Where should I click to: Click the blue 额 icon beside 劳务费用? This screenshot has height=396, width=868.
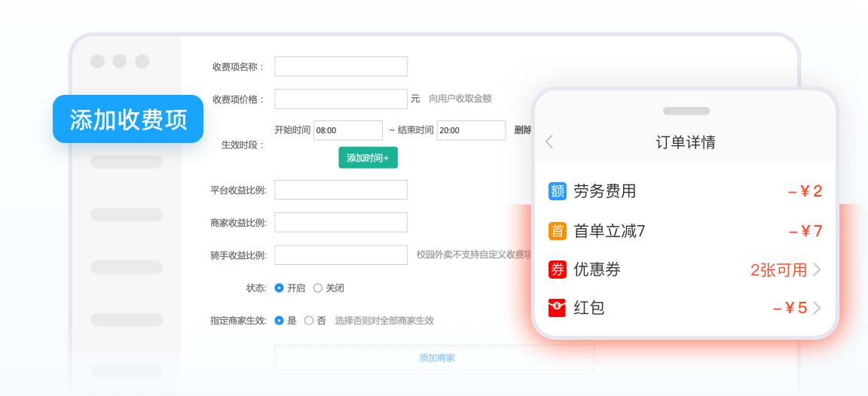click(558, 191)
